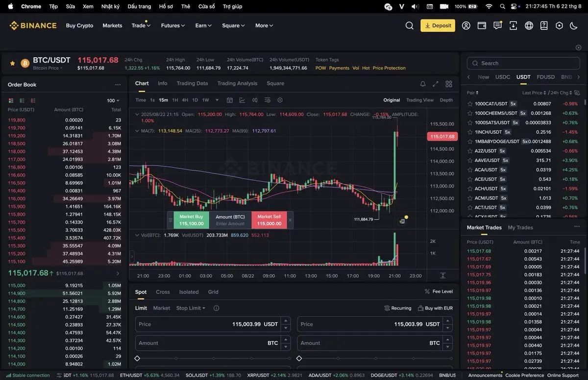Open the chat messages icon
This screenshot has width=588, height=380.
coord(497,25)
